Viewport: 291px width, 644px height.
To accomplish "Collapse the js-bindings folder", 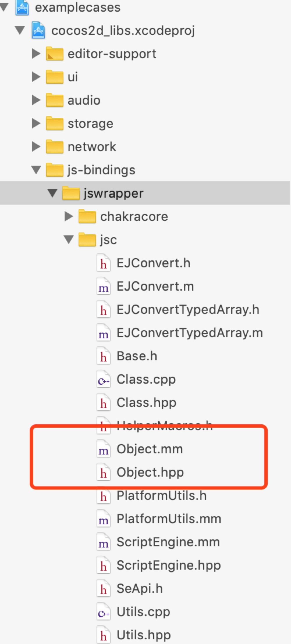I will (36, 170).
